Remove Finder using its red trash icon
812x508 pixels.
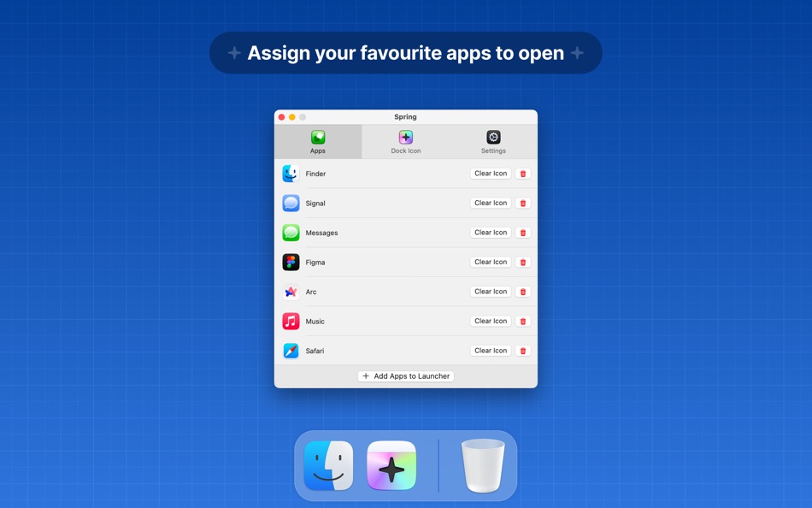coord(522,174)
